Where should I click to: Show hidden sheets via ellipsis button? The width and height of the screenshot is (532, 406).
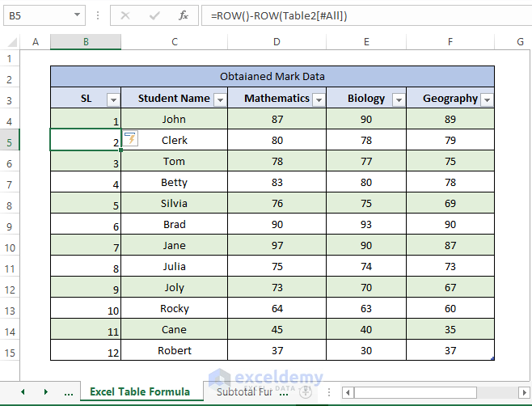(x=69, y=393)
